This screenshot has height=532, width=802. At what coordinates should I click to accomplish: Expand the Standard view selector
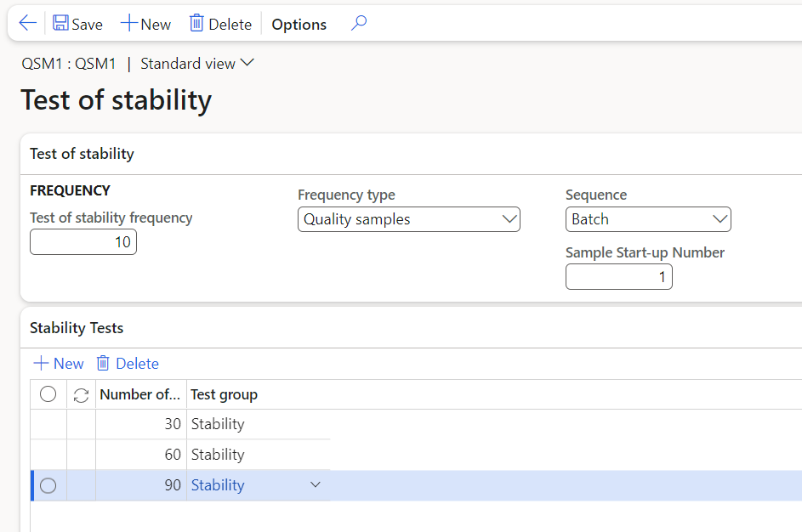pos(197,64)
